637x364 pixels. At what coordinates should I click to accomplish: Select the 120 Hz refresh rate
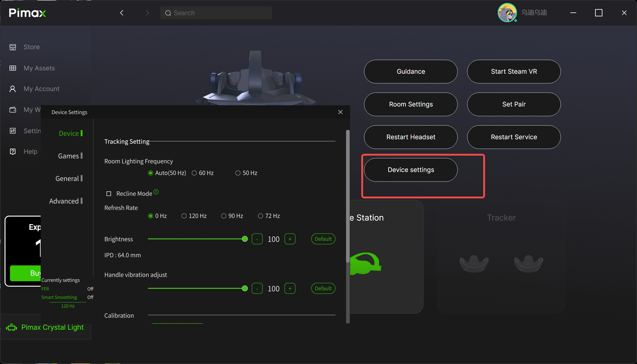pyautogui.click(x=184, y=216)
